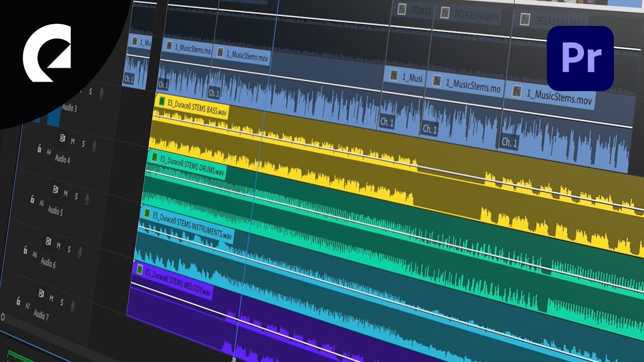Screen dimensions: 644x362
Task: Click fx badge on STEMS MELODY.wav clip
Action: click(x=139, y=270)
